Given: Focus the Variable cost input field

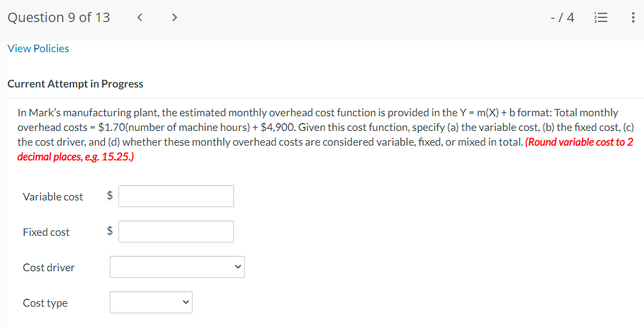Looking at the screenshot, I should coord(177,196).
